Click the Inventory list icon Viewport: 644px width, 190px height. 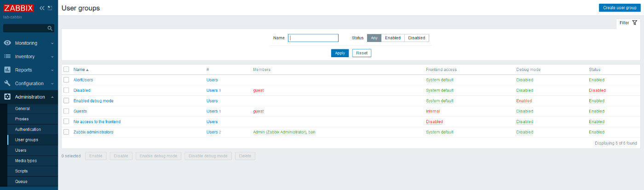pyautogui.click(x=7, y=56)
